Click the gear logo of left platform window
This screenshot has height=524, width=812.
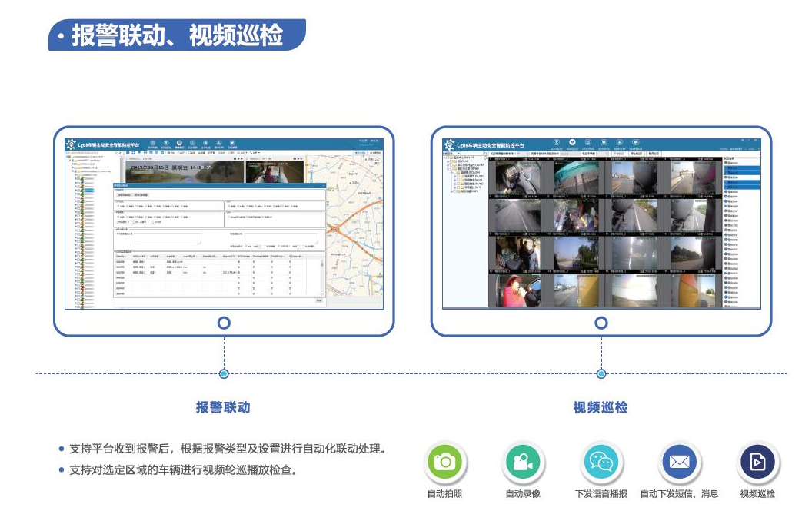click(72, 144)
